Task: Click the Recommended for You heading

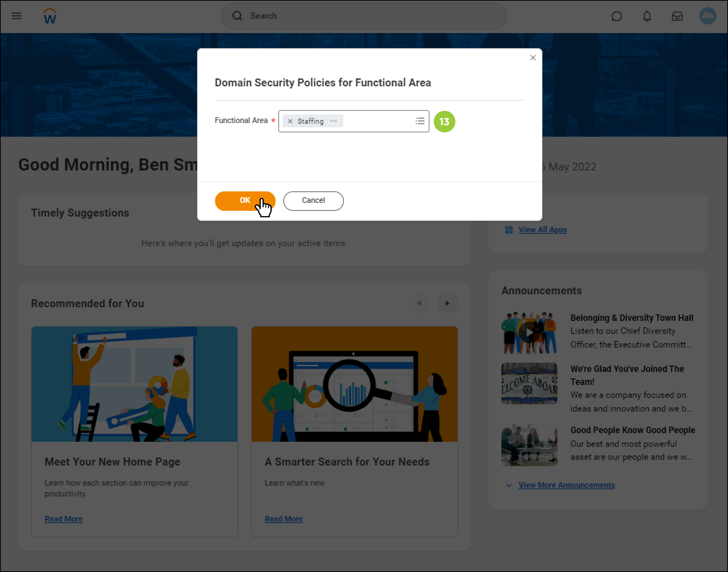Action: point(87,304)
